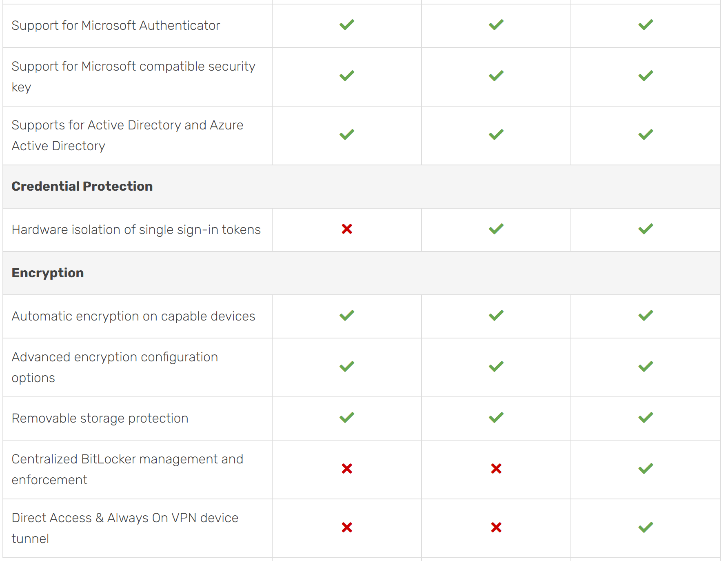Click last-column checkmark for Centralized BitLocker management
This screenshot has height=561, width=728.
(646, 468)
